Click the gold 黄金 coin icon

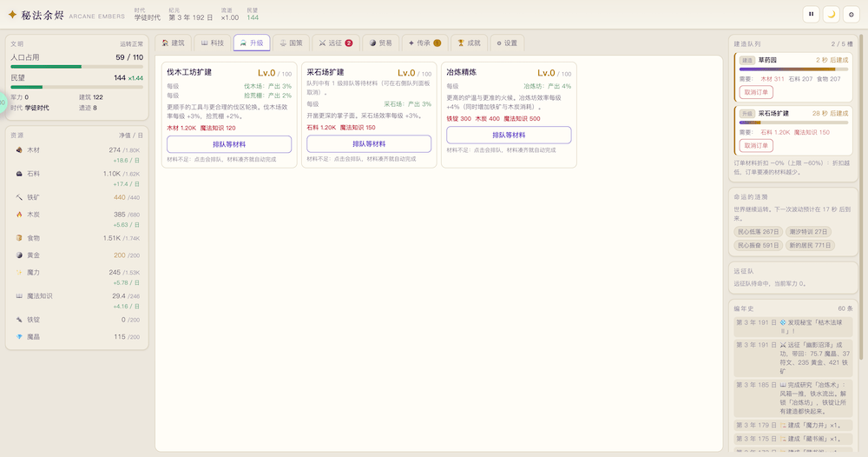point(19,255)
